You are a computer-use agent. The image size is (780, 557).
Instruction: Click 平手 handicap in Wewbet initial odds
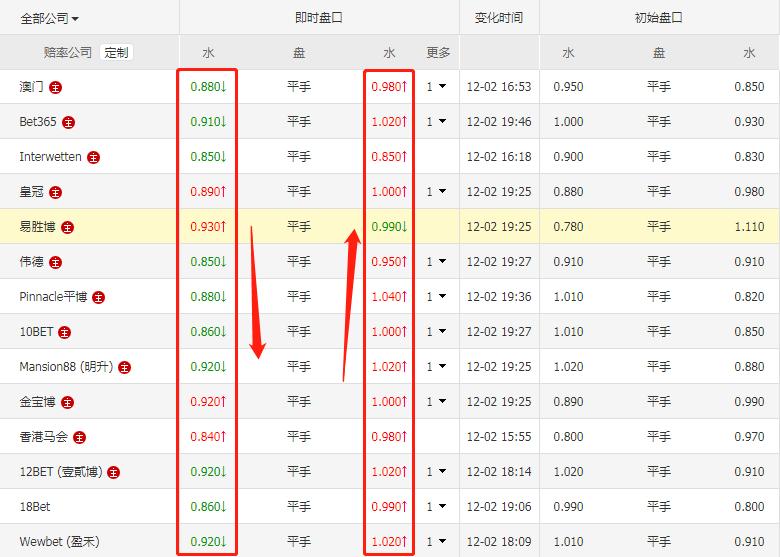click(659, 541)
